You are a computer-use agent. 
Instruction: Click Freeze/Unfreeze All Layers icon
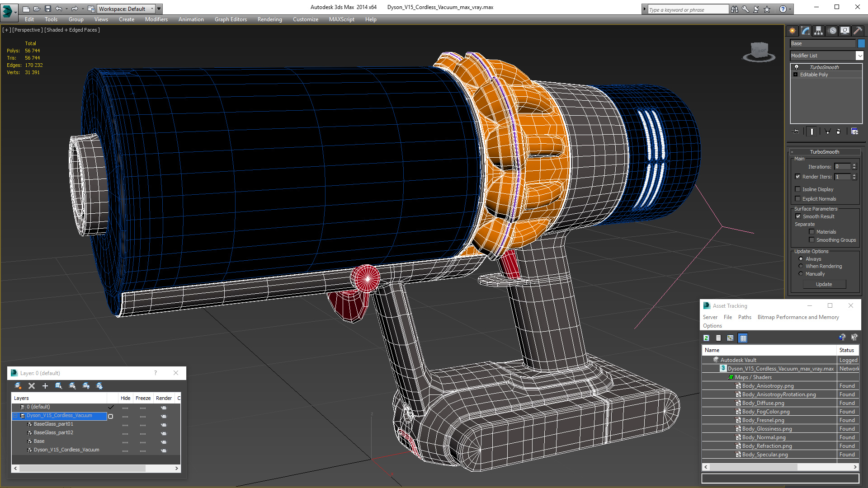(x=99, y=386)
